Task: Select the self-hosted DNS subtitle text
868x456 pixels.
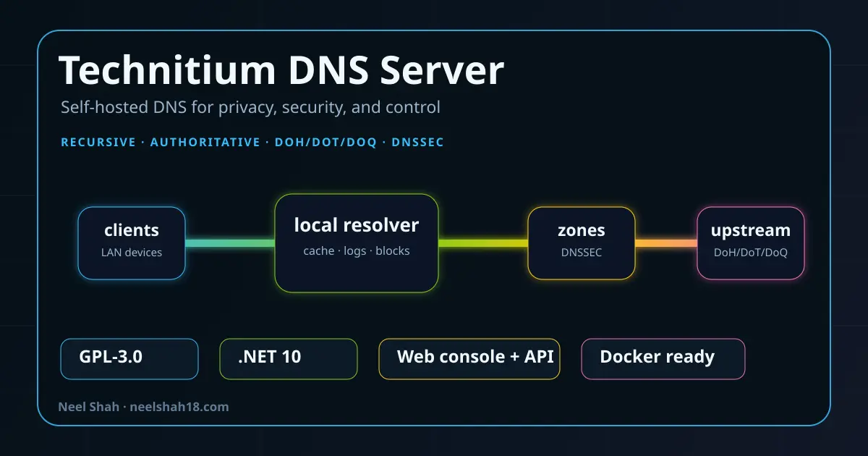Action: pos(250,108)
